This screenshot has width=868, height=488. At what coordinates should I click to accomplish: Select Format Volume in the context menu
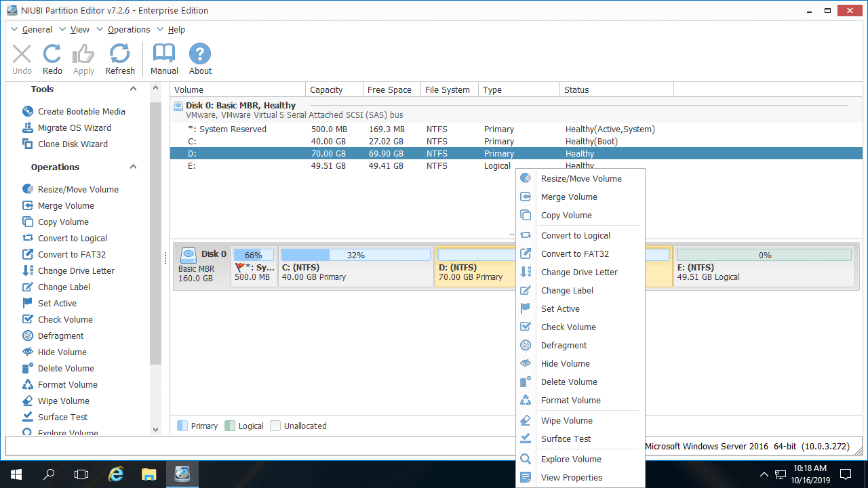pyautogui.click(x=570, y=401)
